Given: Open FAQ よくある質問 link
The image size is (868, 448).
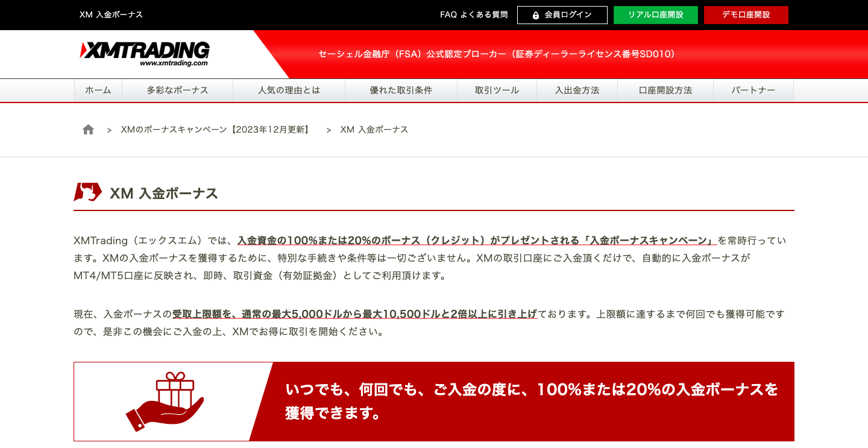Looking at the screenshot, I should tap(474, 14).
